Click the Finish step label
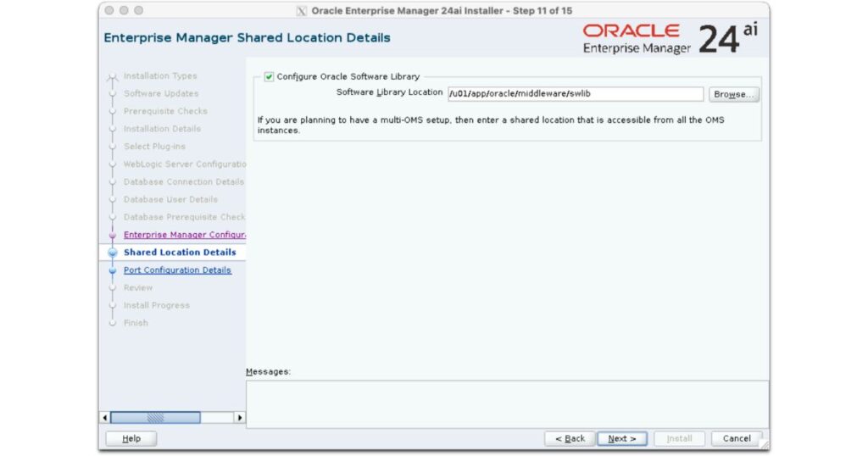The width and height of the screenshot is (868, 456). click(x=136, y=323)
